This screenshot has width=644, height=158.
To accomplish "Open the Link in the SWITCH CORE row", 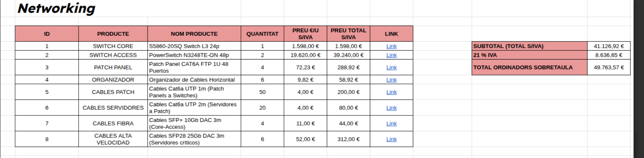I will click(391, 46).
